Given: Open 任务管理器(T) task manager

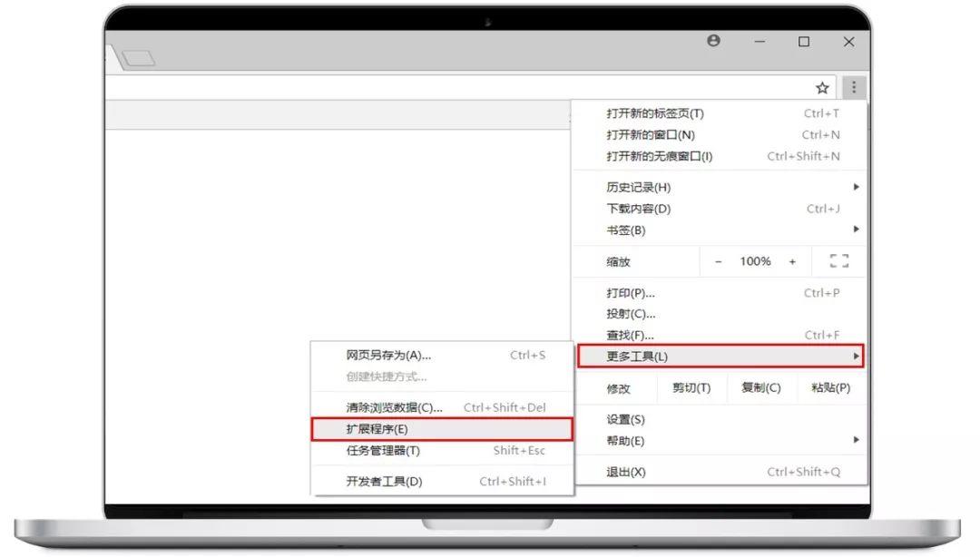Looking at the screenshot, I should pyautogui.click(x=442, y=450).
